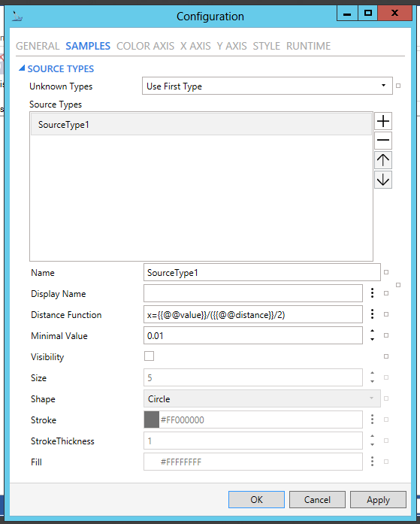Switch to the COLOR AXIS tab
The width and height of the screenshot is (420, 524).
pos(145,46)
